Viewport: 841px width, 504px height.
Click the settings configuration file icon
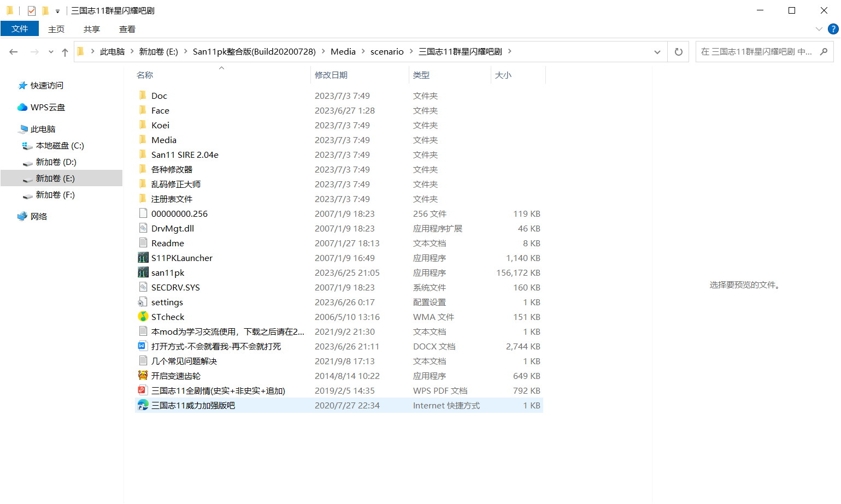[143, 302]
